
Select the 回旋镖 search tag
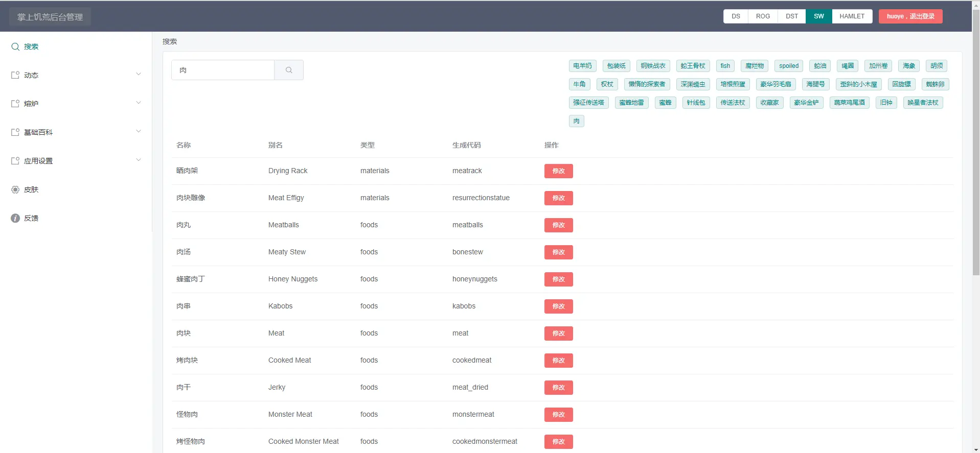tap(901, 84)
